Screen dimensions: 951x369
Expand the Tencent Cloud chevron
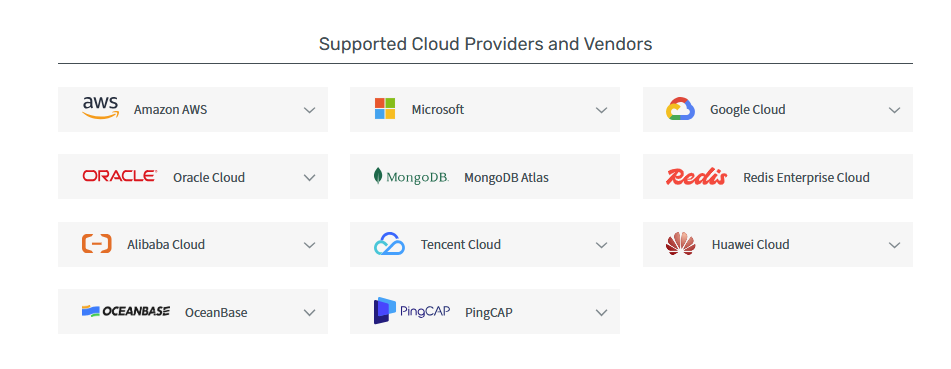tap(602, 245)
